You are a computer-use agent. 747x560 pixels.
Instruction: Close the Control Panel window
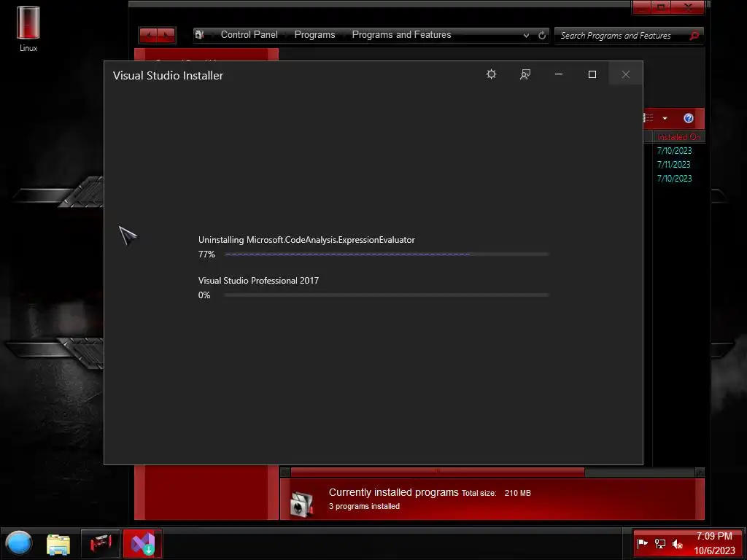tap(688, 7)
